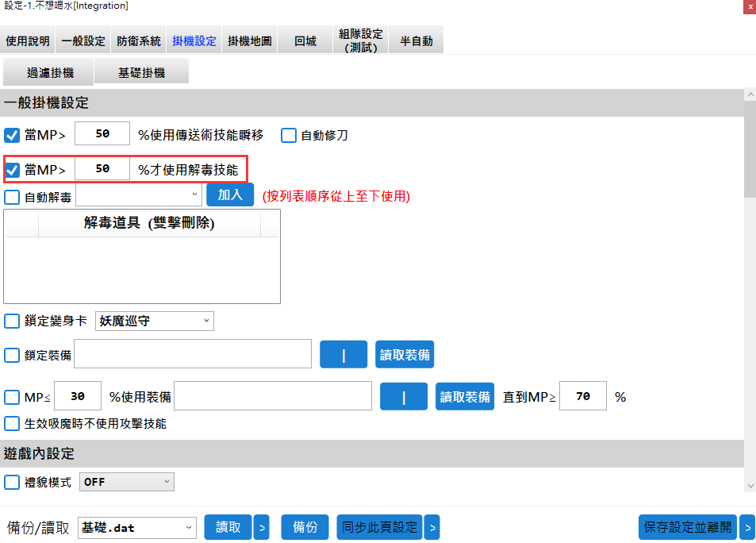This screenshot has width=756, height=543.
Task: Close the settings window
Action: tap(750, 6)
